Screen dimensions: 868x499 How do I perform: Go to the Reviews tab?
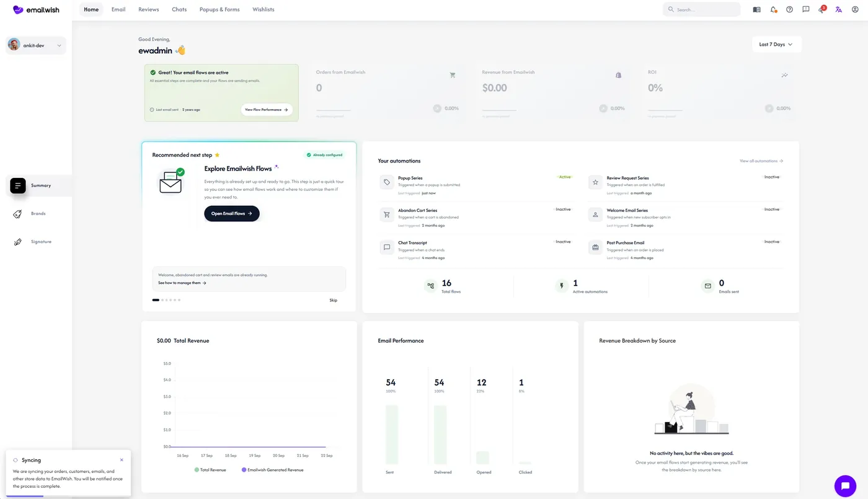[x=149, y=10]
